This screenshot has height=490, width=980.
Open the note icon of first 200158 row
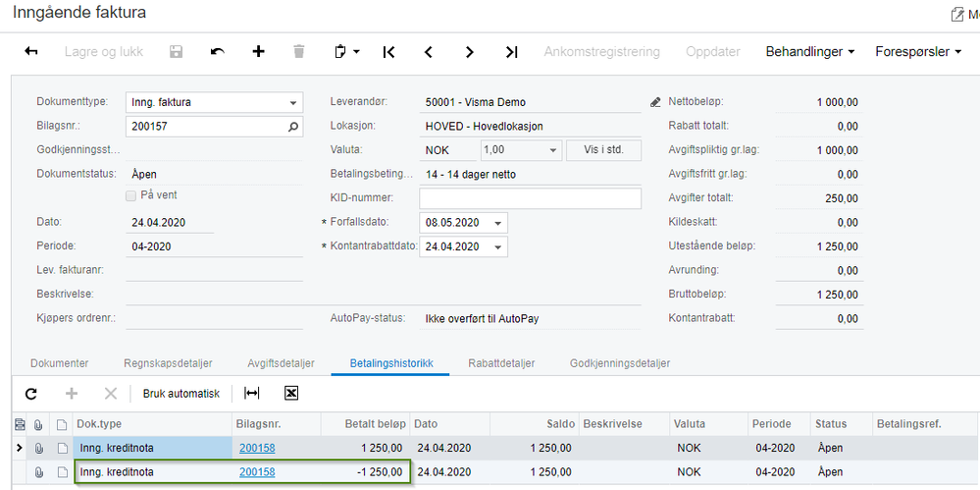tap(62, 448)
